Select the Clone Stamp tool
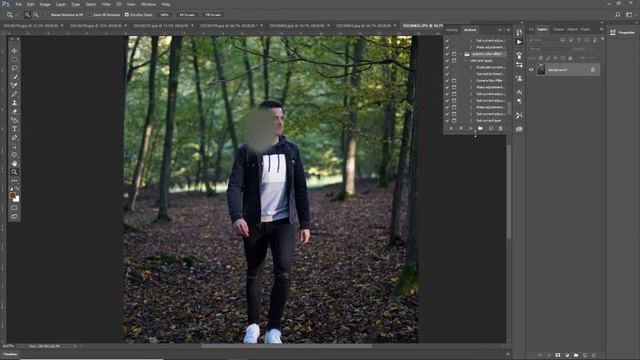Viewport: 640px width, 360px height. pyautogui.click(x=14, y=102)
